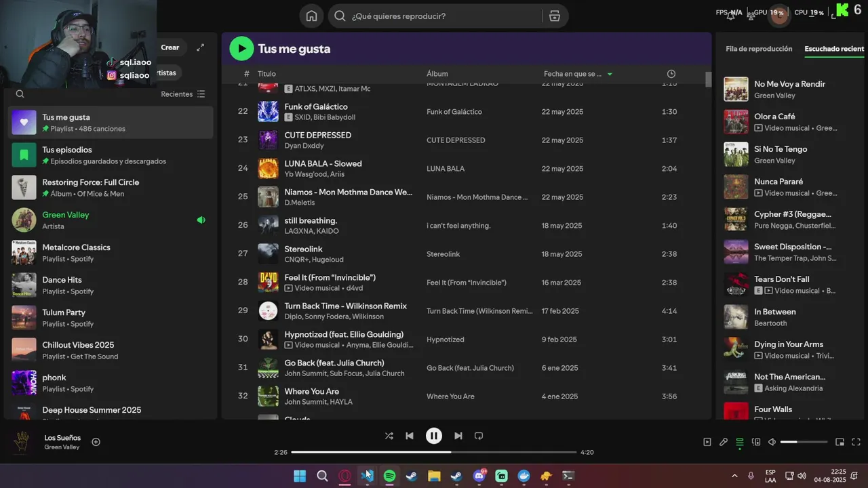Open the Hypnotized album link
This screenshot has width=868, height=488.
[446, 340]
